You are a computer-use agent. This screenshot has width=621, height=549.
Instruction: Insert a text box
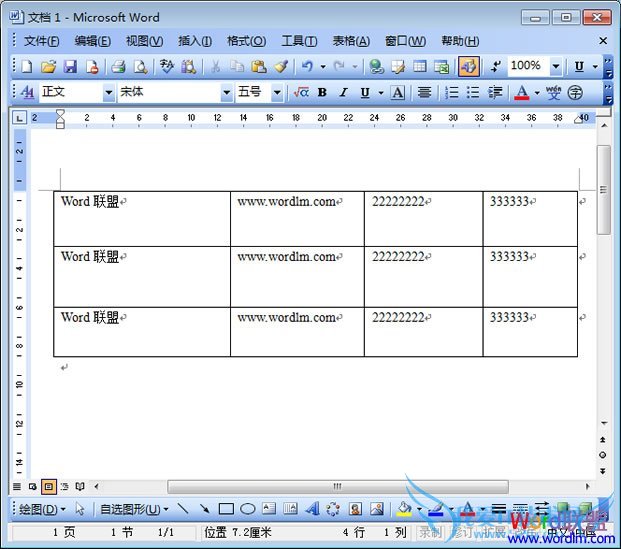(x=269, y=508)
